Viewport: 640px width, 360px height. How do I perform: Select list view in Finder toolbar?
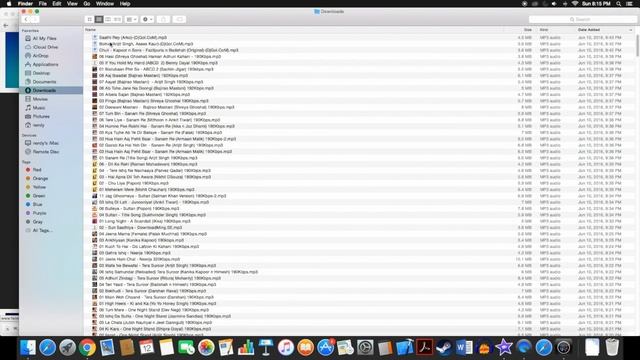tap(99, 19)
